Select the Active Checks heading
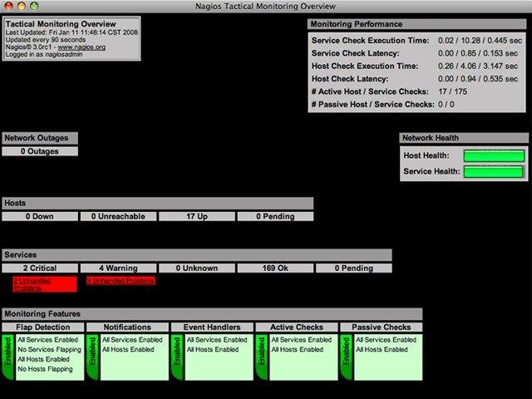 coord(297,327)
